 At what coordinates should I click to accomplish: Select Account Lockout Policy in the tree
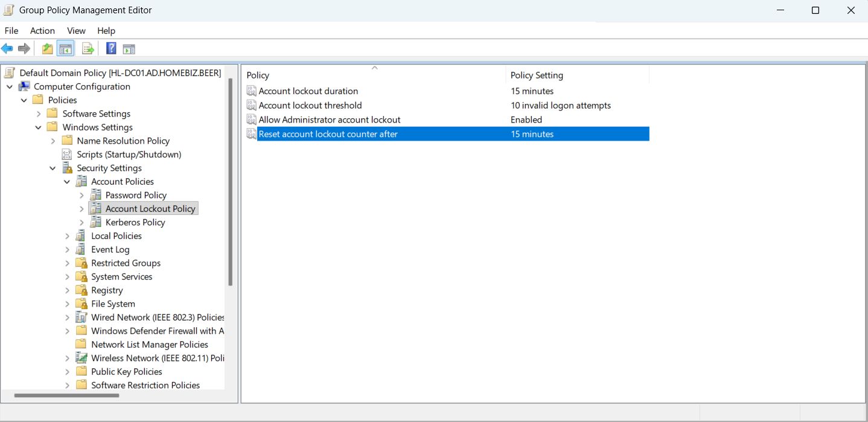[150, 209]
